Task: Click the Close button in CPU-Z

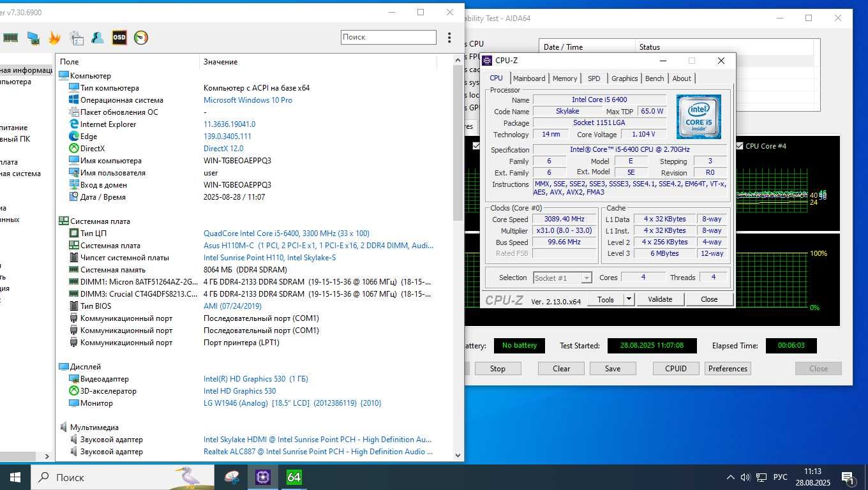Action: [709, 299]
